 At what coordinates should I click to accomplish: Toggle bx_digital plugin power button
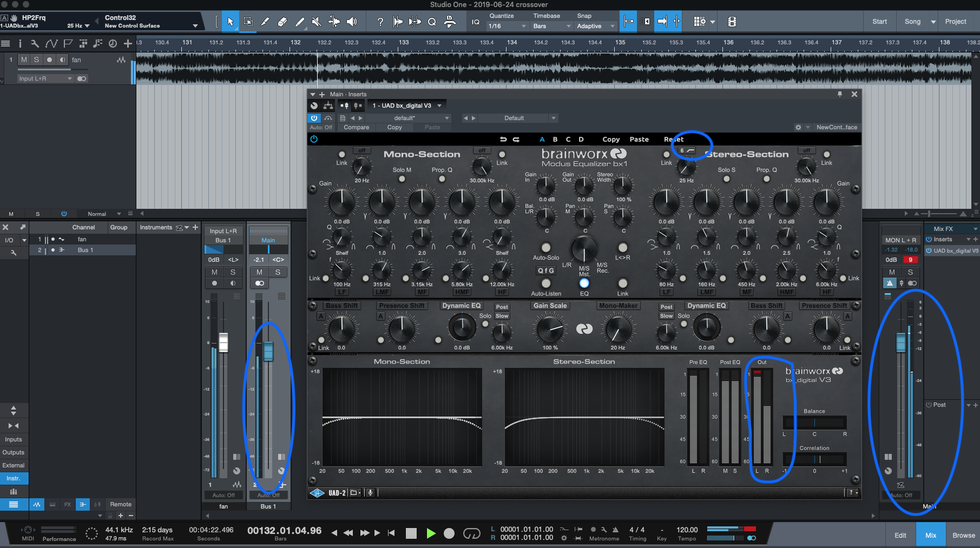314,139
